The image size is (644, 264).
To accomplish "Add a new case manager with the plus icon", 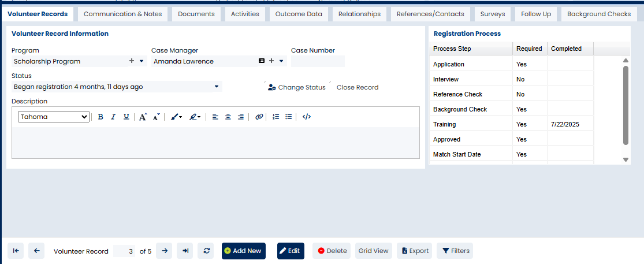I will coord(271,61).
